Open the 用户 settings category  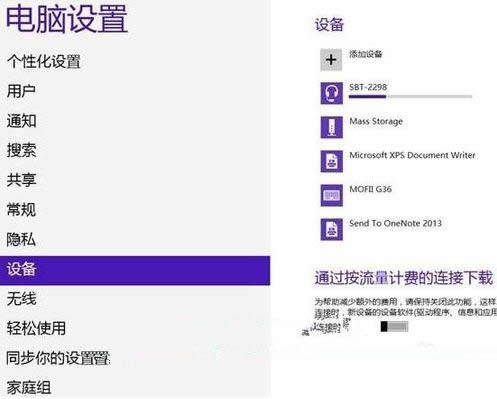21,91
